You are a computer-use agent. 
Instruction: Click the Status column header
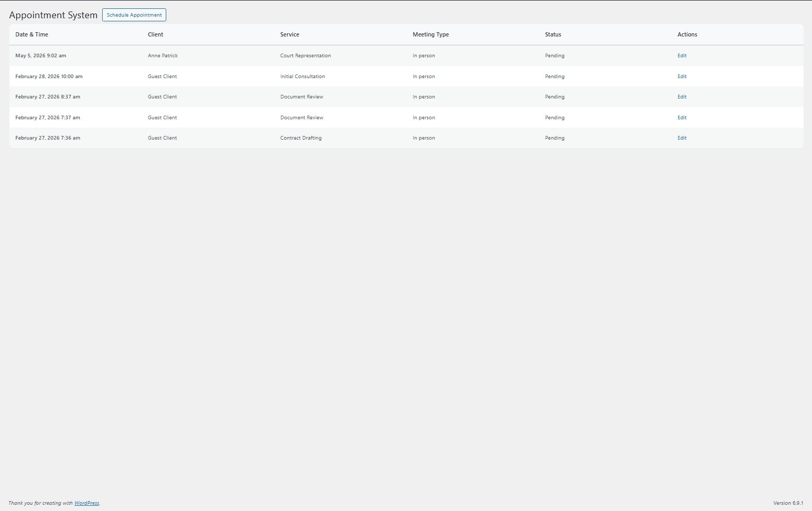553,35
